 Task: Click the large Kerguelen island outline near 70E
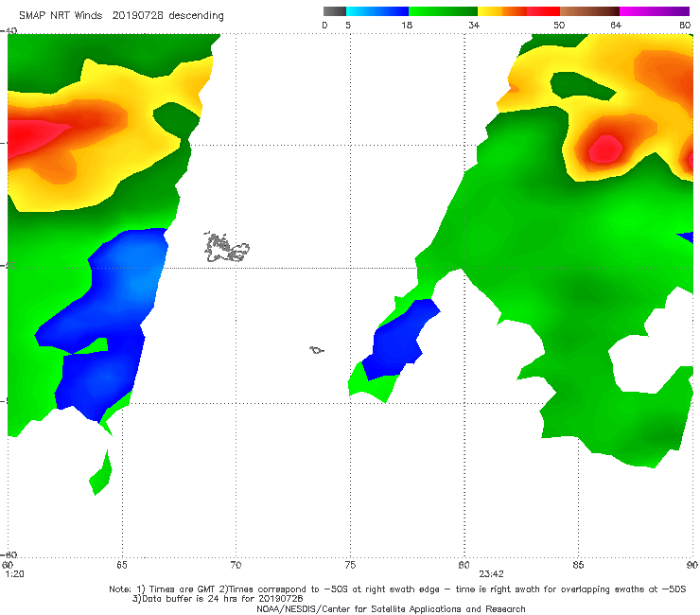(x=226, y=247)
